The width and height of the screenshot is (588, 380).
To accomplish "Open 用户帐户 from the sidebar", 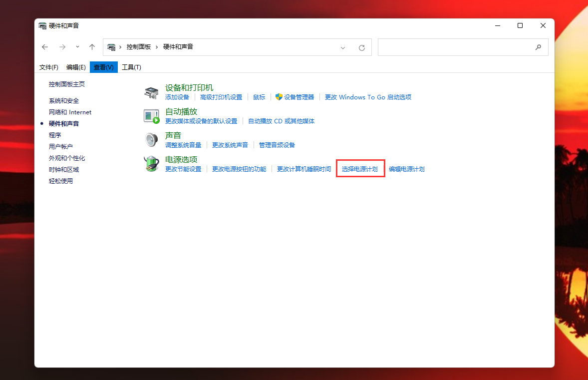I will coord(61,146).
